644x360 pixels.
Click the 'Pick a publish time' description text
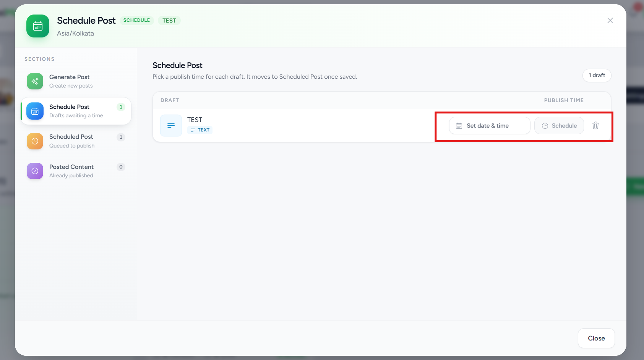pos(255,76)
